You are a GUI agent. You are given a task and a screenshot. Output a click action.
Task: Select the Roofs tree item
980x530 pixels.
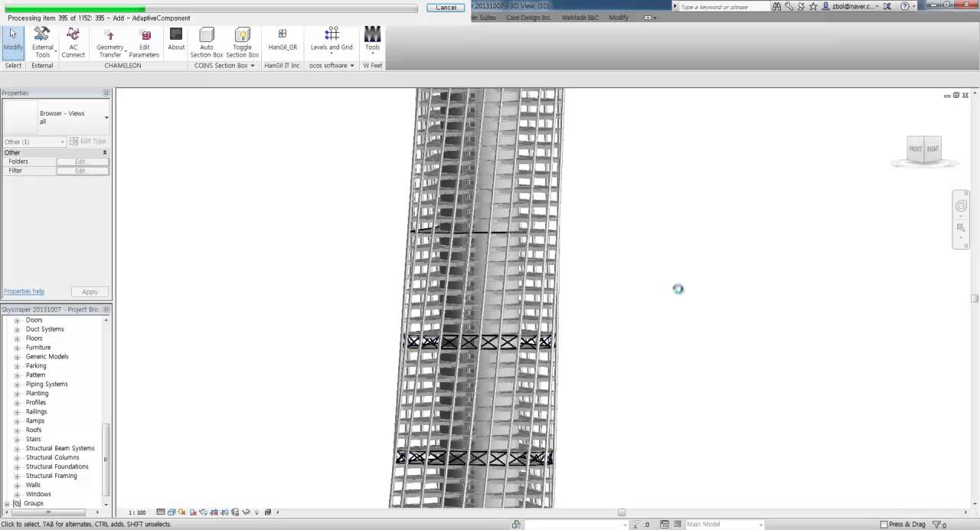tap(34, 430)
